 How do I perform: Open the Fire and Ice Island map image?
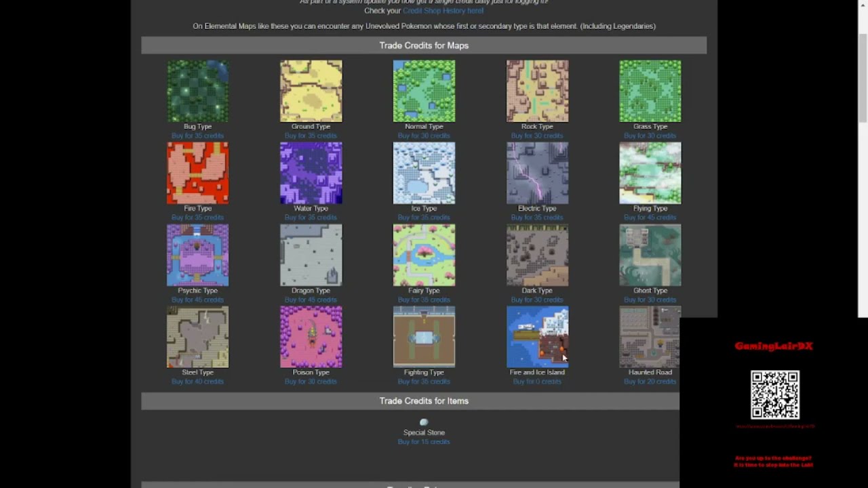click(537, 337)
